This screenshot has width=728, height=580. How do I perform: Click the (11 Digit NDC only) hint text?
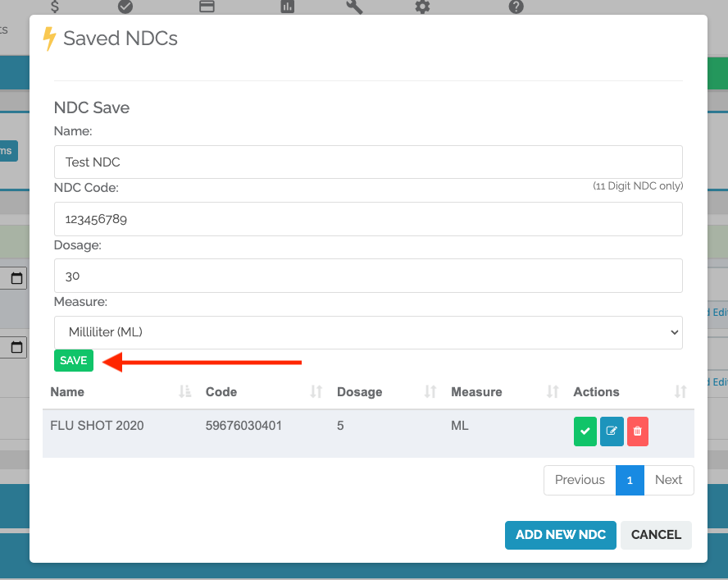(x=638, y=186)
